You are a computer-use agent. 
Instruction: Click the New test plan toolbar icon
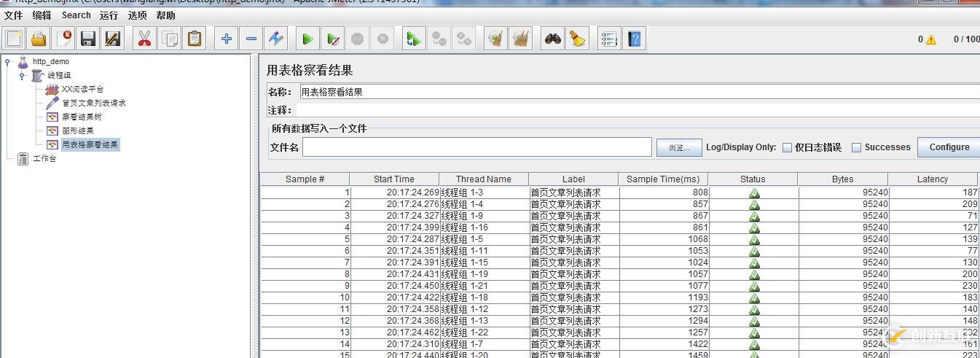pyautogui.click(x=14, y=39)
